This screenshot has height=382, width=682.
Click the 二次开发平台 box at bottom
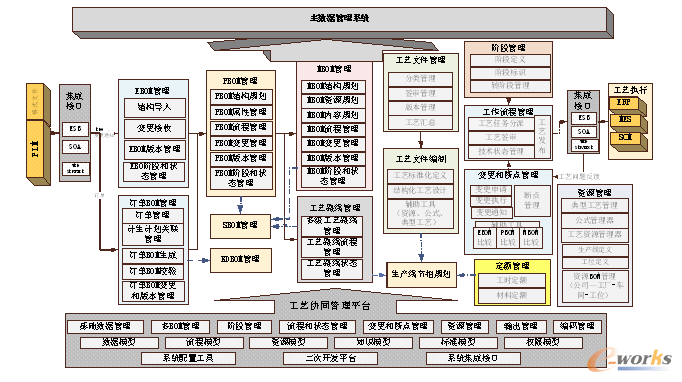tap(330, 359)
